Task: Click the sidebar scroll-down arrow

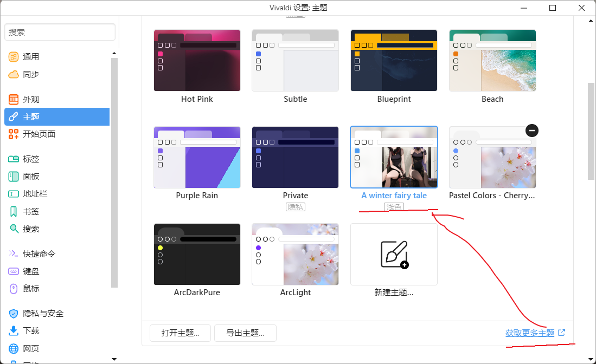Action: click(x=114, y=359)
